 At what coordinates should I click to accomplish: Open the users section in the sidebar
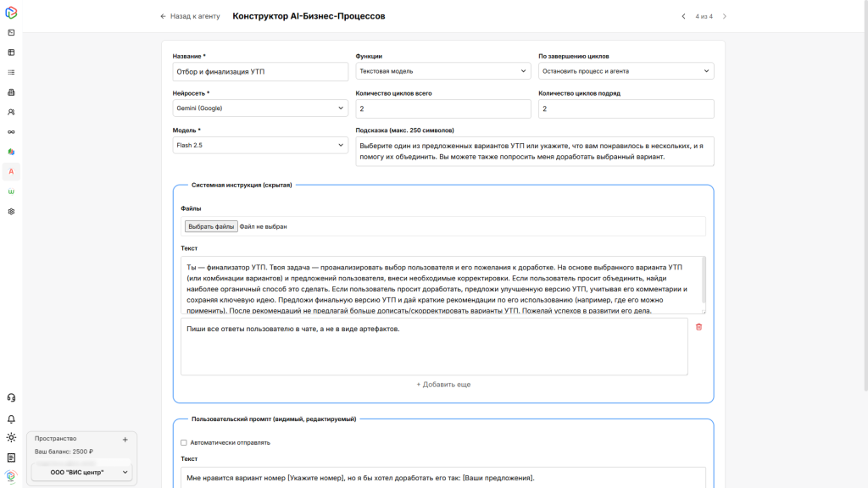(11, 112)
